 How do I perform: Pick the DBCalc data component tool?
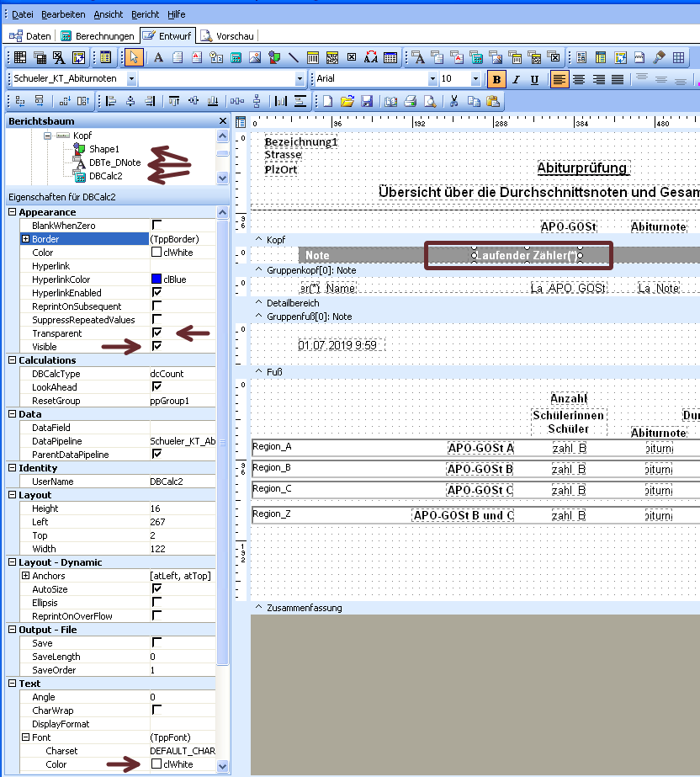pos(476,57)
